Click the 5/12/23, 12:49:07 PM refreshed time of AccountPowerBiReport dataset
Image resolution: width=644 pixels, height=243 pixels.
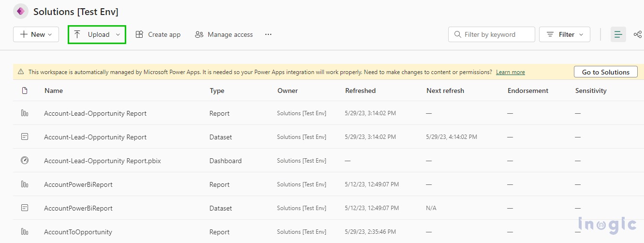pos(372,208)
